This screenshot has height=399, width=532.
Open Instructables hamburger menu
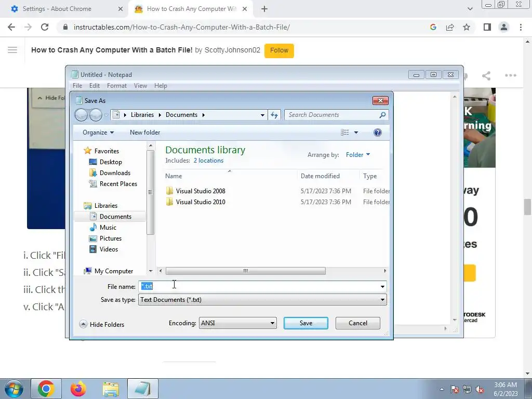coord(12,50)
